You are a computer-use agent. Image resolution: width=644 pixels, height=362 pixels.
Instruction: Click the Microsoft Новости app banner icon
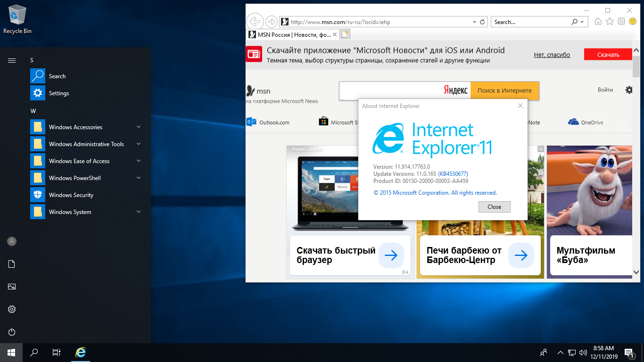point(254,54)
